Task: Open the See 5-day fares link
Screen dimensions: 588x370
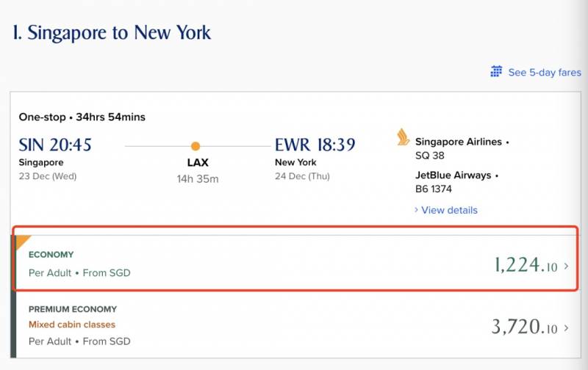Action: click(x=544, y=73)
